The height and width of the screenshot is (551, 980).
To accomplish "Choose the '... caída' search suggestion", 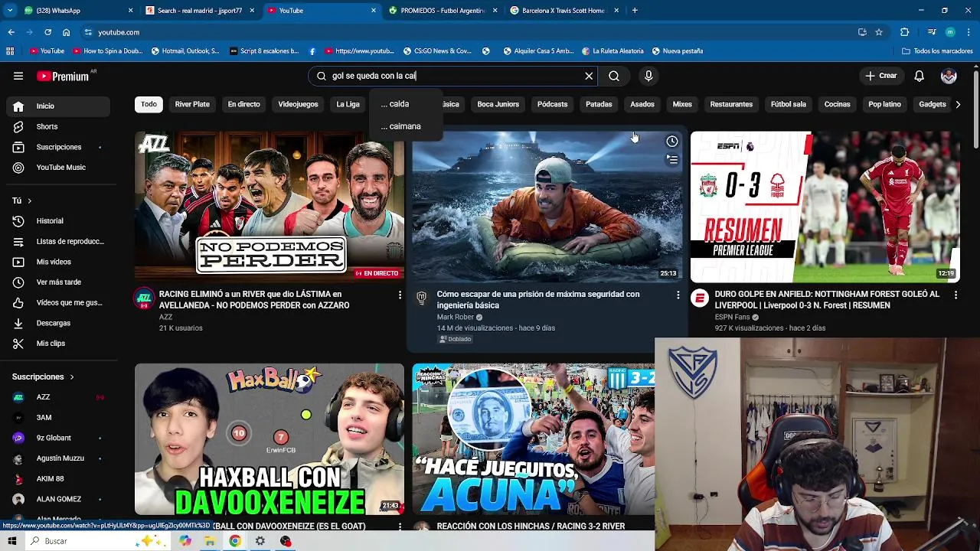I will coord(405,104).
